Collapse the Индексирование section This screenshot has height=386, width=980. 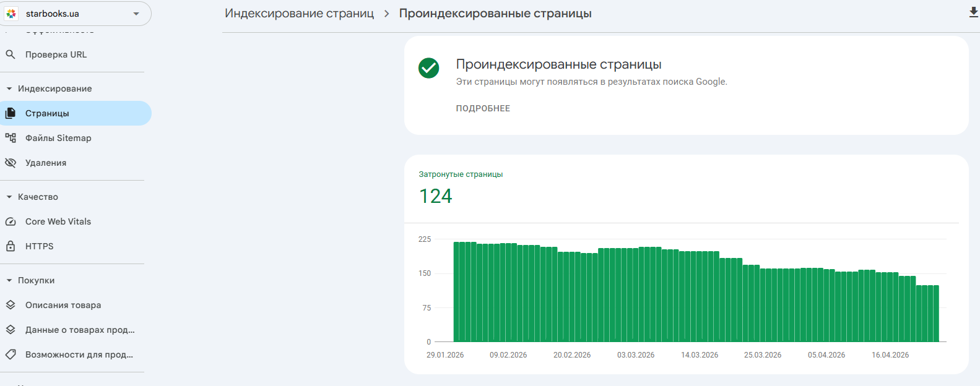[9, 88]
